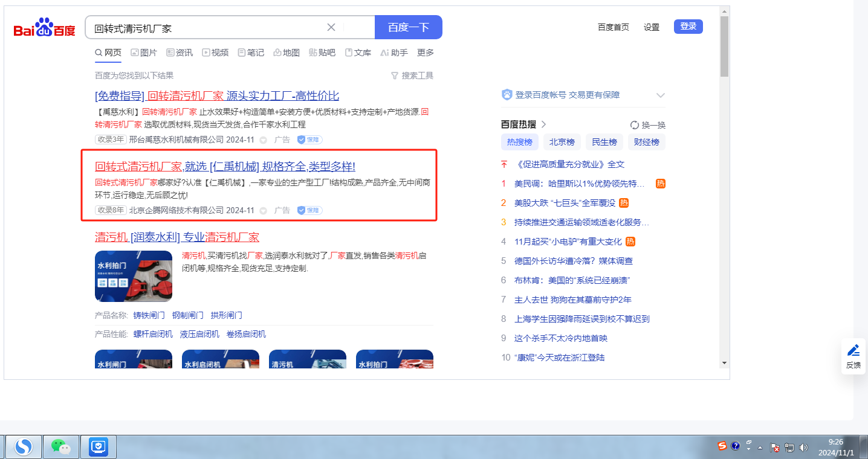Image resolution: width=868 pixels, height=459 pixels.
Task: Expand the 登录百度帐号 banner chevron
Action: point(661,95)
